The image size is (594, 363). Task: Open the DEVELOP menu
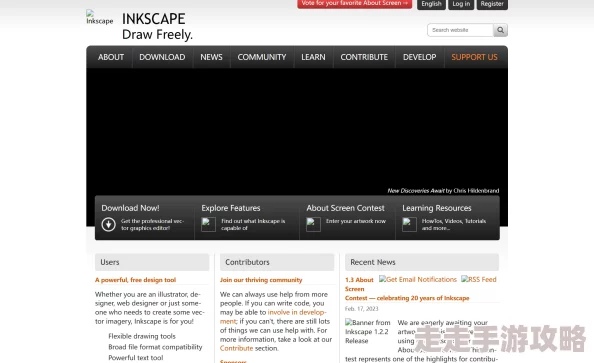[419, 57]
